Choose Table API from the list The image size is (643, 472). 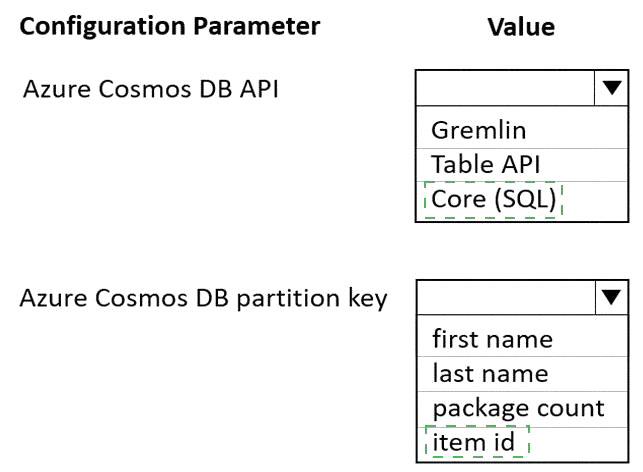point(522,165)
